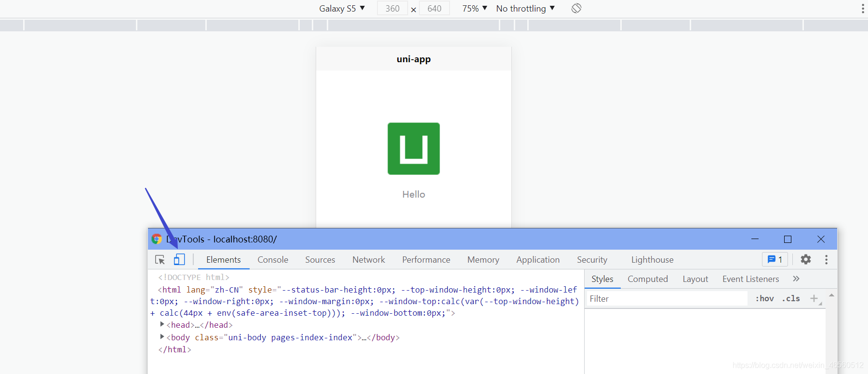Screen dimensions: 868x374
Task: Open the 75% zoom dropdown
Action: [x=475, y=8]
